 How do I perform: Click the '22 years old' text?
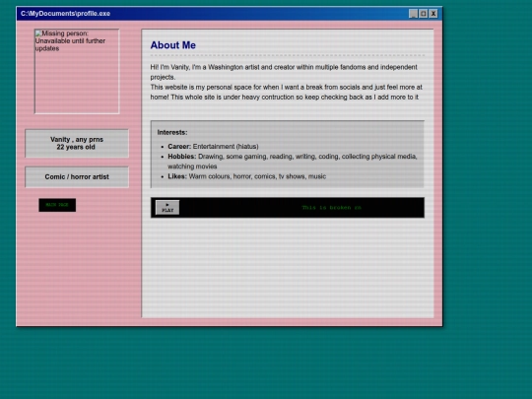pos(76,147)
